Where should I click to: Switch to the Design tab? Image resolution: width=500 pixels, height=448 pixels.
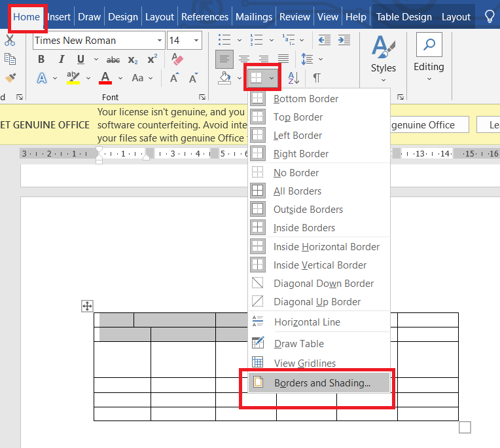tap(123, 16)
